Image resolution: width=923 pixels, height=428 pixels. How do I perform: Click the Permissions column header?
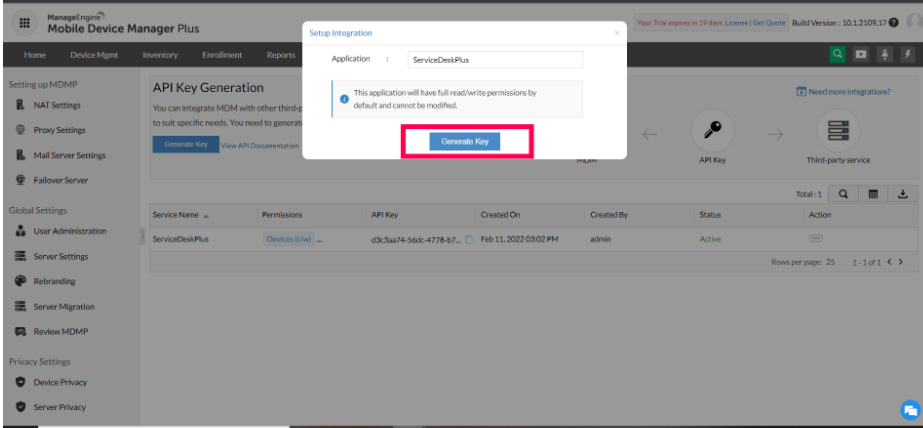click(x=282, y=215)
